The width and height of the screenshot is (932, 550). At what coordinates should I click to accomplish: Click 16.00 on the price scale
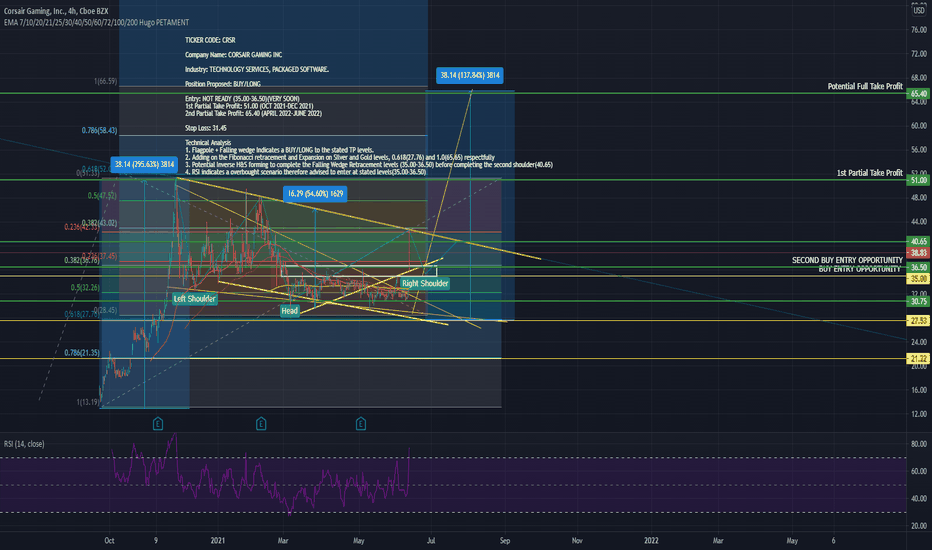coord(919,390)
